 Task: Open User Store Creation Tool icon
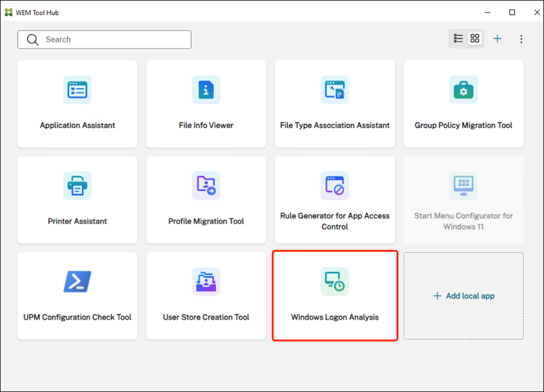click(x=206, y=282)
